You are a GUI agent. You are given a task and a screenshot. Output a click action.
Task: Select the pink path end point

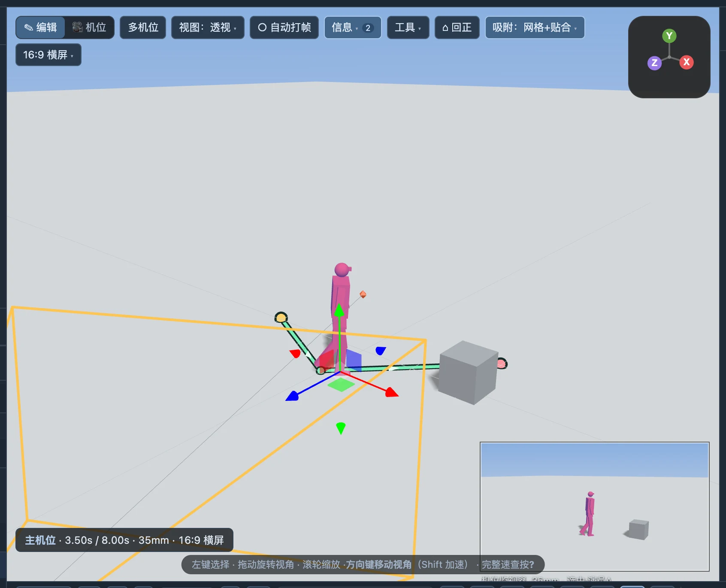click(502, 364)
